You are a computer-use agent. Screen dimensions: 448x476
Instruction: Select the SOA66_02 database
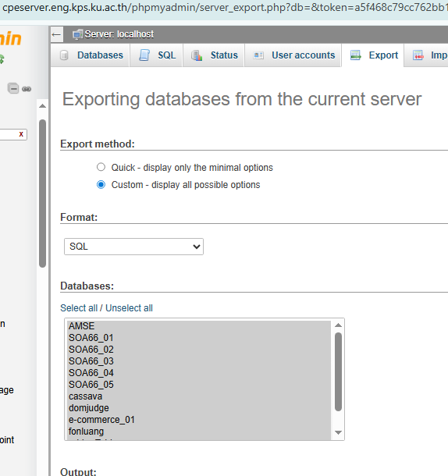pyautogui.click(x=199, y=350)
